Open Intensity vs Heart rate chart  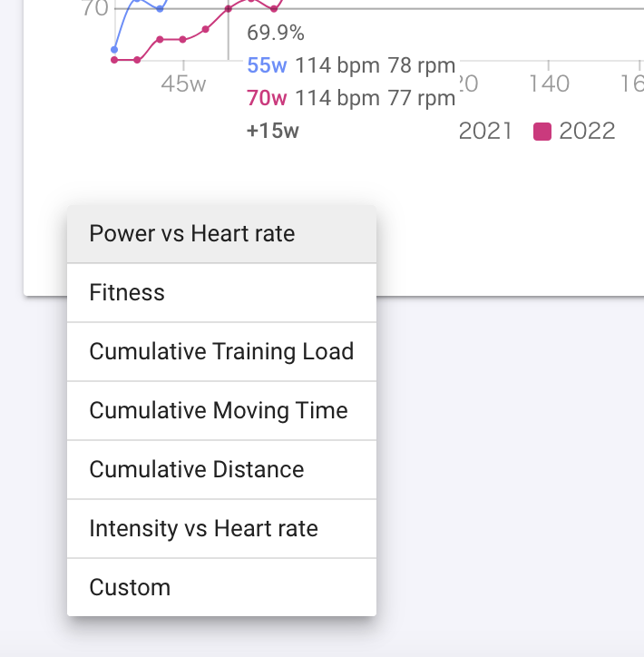[203, 529]
